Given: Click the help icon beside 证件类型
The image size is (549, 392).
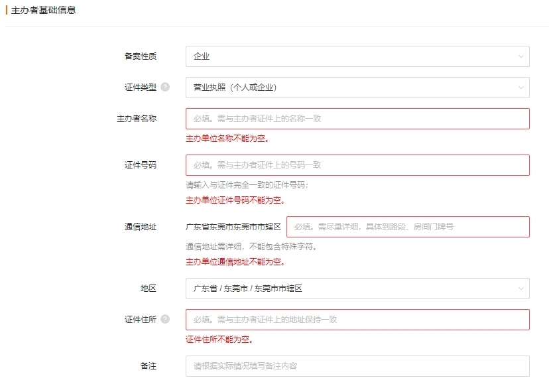Looking at the screenshot, I should click(x=165, y=87).
